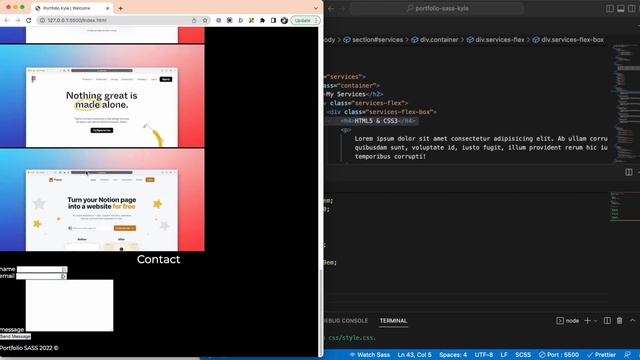Split the lower editor with its icon

(629, 172)
